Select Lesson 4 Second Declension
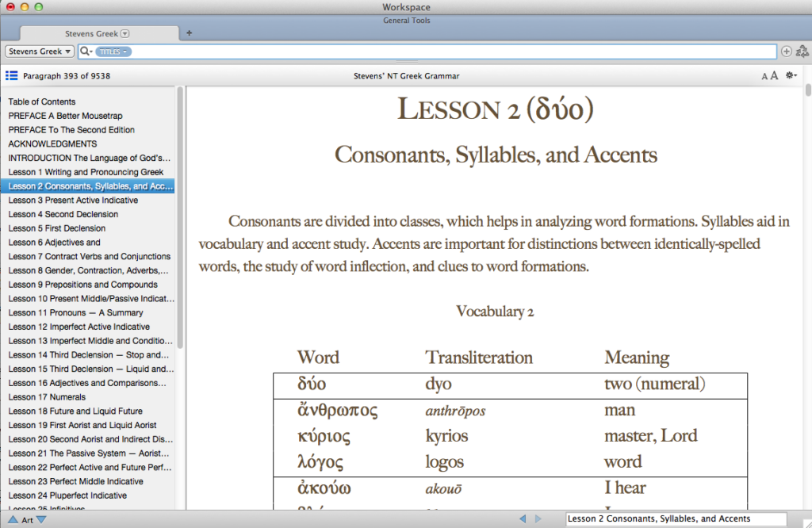Screen dimensions: 812x528 coord(87,214)
